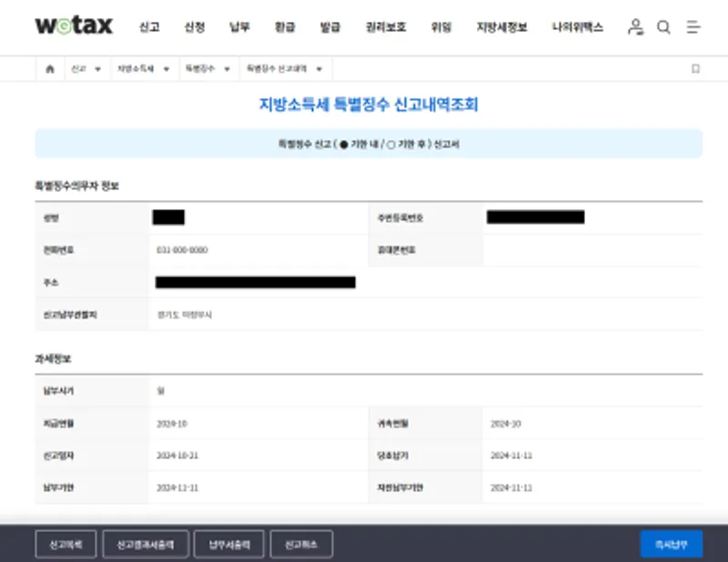Expand the '신고' breadcrumb dropdown
The width and height of the screenshot is (728, 562).
pos(86,69)
